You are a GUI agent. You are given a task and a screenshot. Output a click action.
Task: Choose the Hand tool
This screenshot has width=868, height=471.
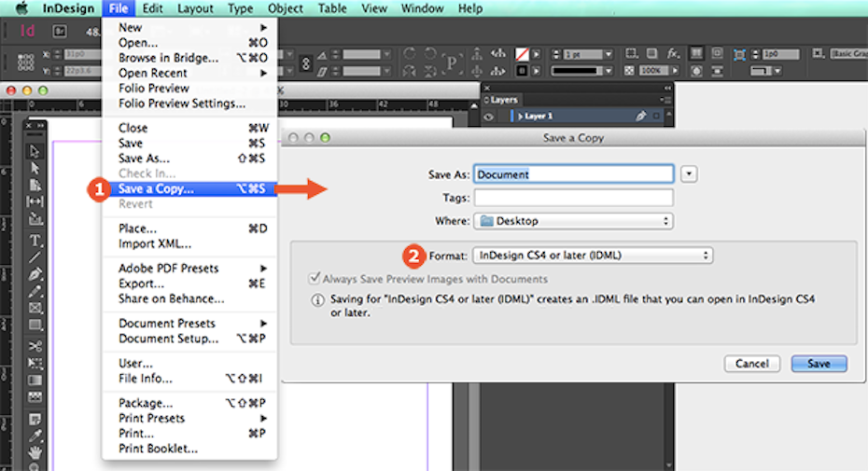click(35, 452)
